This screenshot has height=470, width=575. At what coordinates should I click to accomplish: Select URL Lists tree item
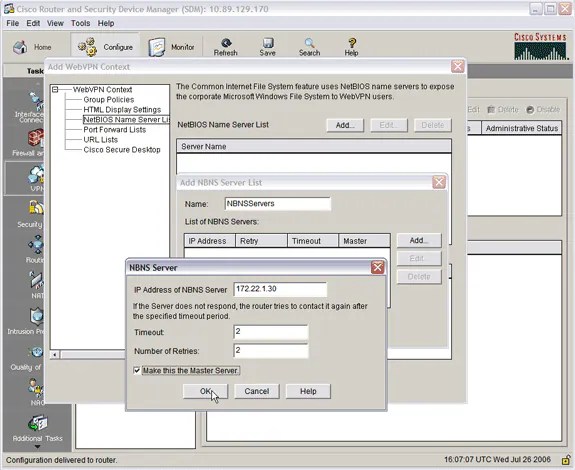[100, 140]
